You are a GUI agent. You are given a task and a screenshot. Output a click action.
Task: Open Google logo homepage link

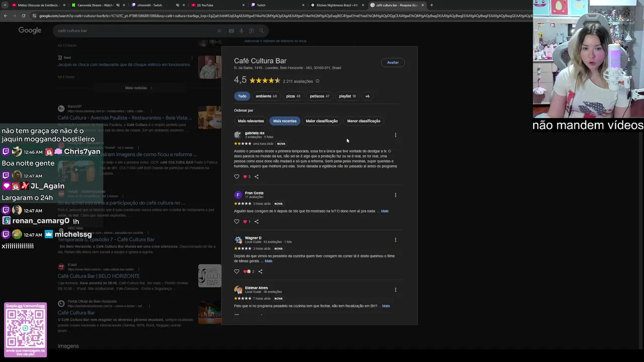click(30, 31)
